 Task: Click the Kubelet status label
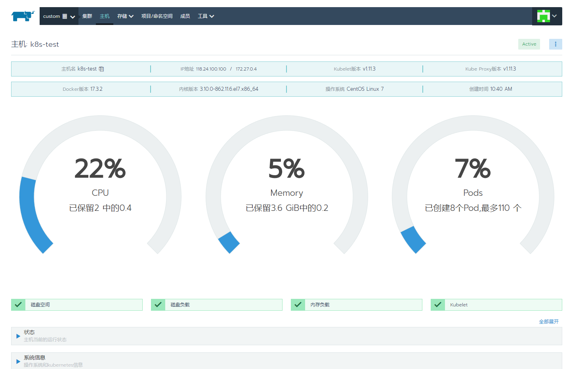tap(459, 305)
